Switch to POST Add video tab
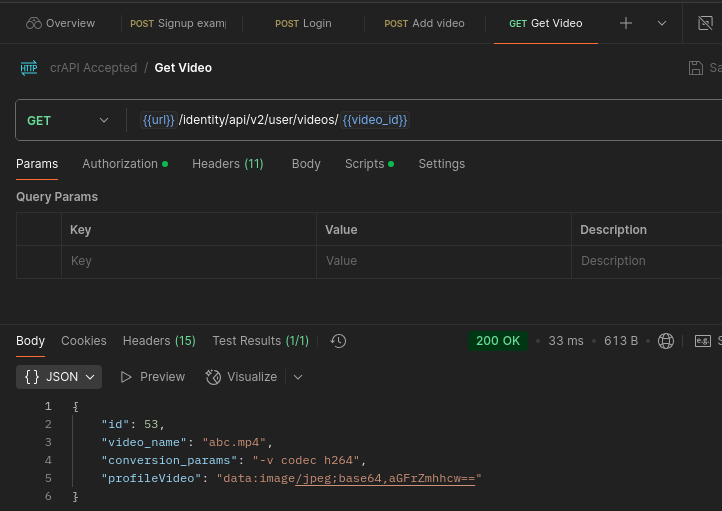This screenshot has height=511, width=722. (x=424, y=23)
